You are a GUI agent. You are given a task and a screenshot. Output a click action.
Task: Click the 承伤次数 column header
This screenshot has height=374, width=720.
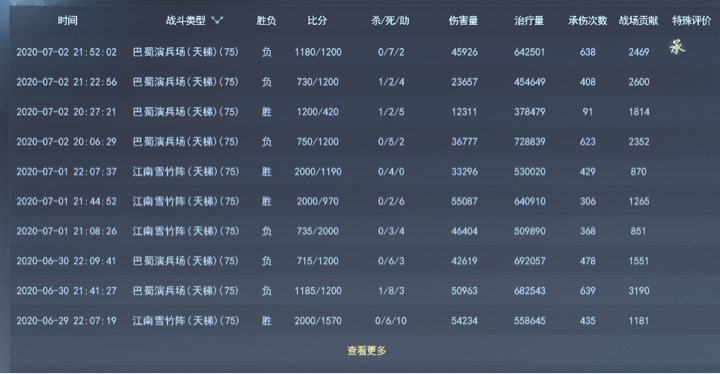click(x=588, y=20)
